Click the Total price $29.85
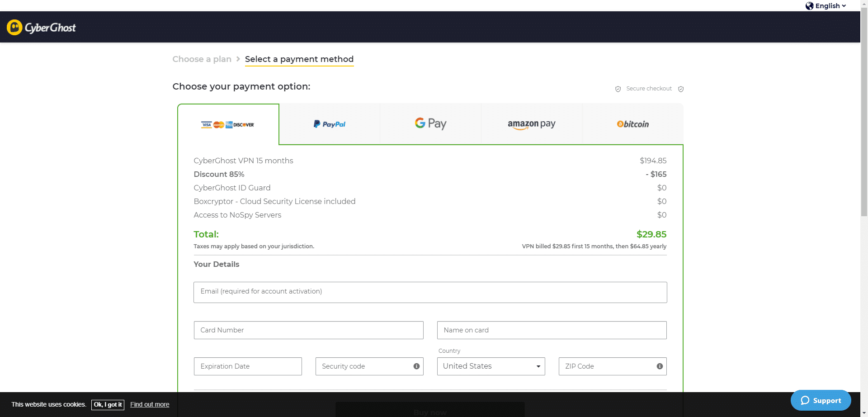This screenshot has height=417, width=868. 651,234
